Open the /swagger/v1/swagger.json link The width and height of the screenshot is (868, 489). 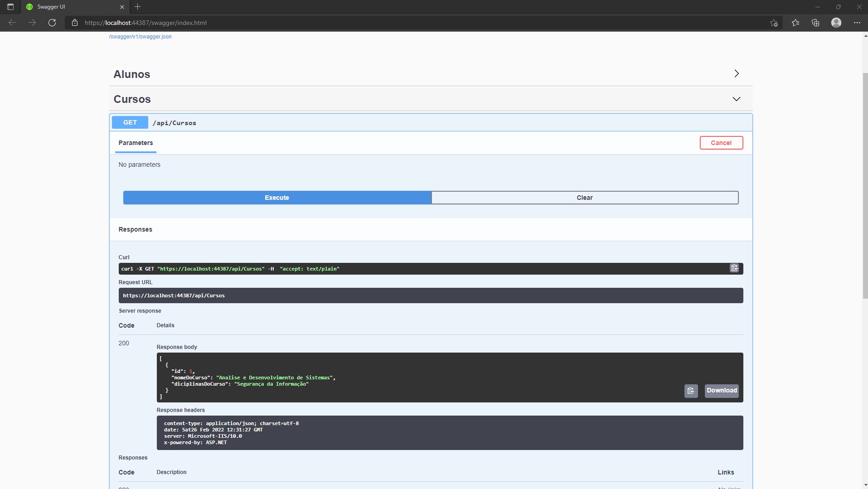(x=140, y=37)
